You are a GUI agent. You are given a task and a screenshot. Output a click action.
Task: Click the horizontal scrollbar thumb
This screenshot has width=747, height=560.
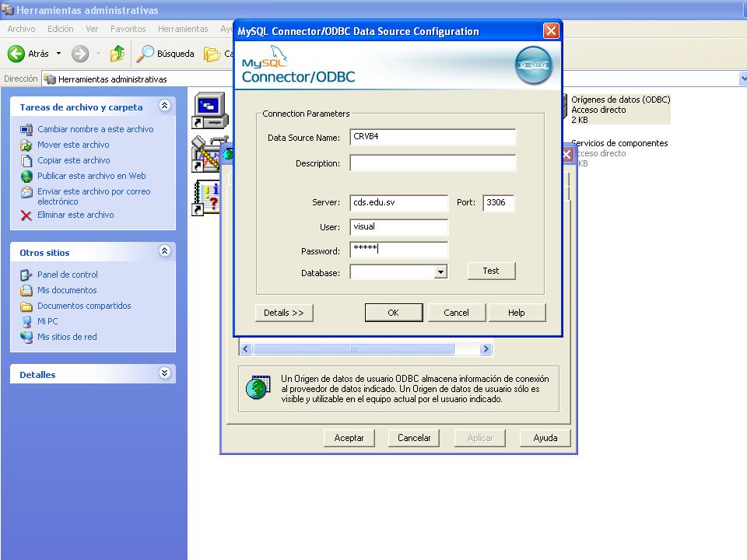(353, 349)
